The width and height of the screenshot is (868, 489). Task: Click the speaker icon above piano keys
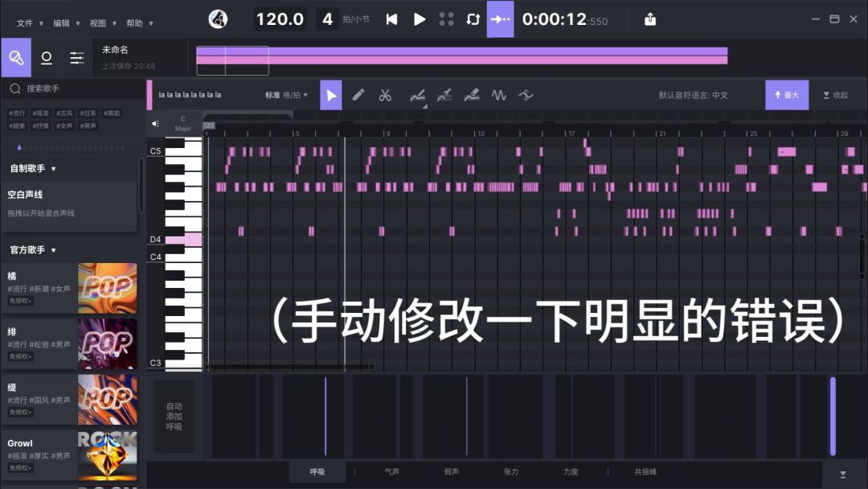pyautogui.click(x=156, y=124)
